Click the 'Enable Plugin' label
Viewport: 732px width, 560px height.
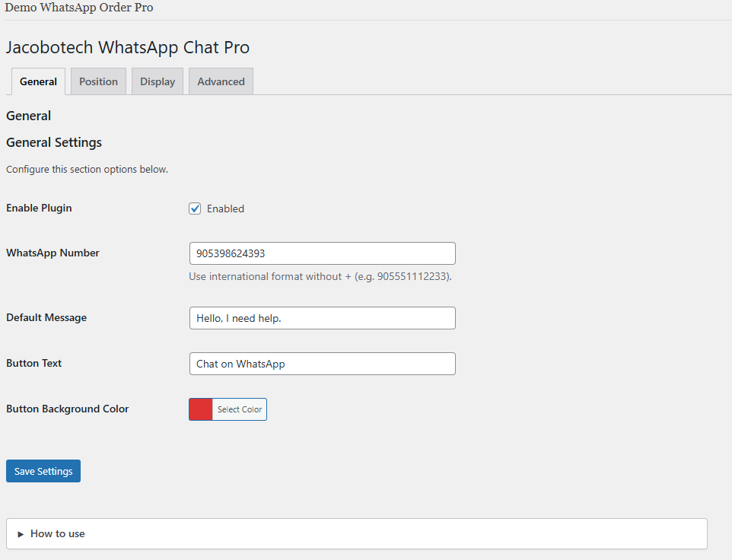coord(39,208)
